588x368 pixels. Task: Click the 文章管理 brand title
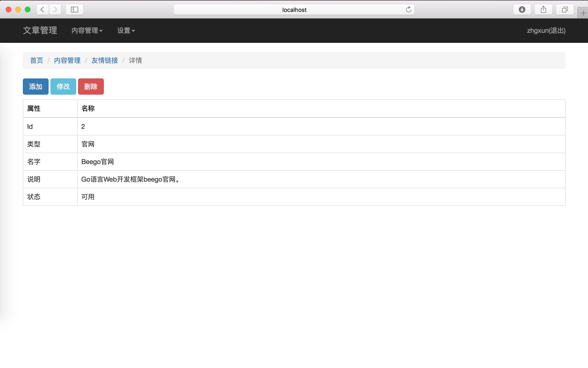40,30
